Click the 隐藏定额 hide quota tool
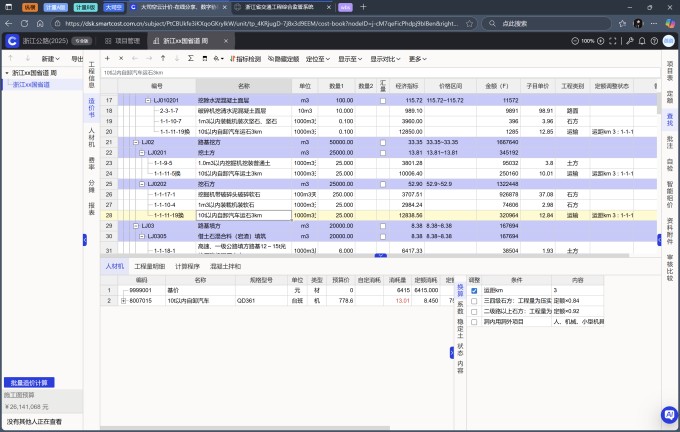Image resolution: width=680 pixels, height=432 pixels. click(x=286, y=59)
